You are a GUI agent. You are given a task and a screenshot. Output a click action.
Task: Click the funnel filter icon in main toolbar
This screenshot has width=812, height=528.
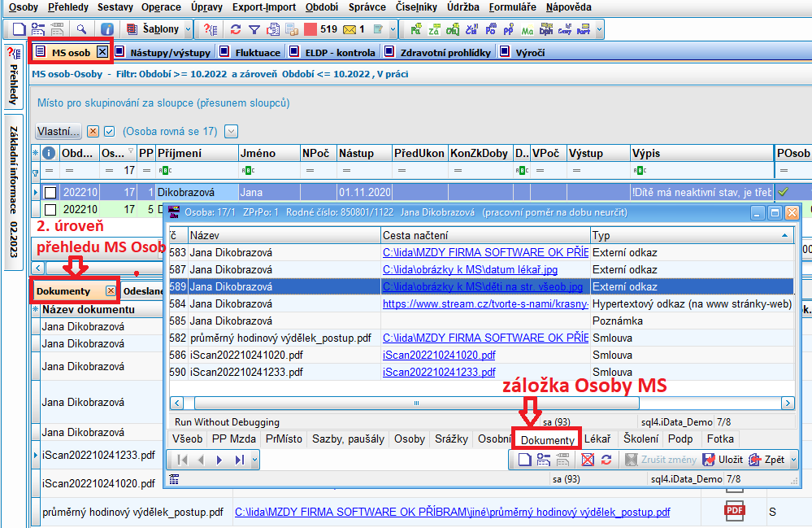coord(254,29)
